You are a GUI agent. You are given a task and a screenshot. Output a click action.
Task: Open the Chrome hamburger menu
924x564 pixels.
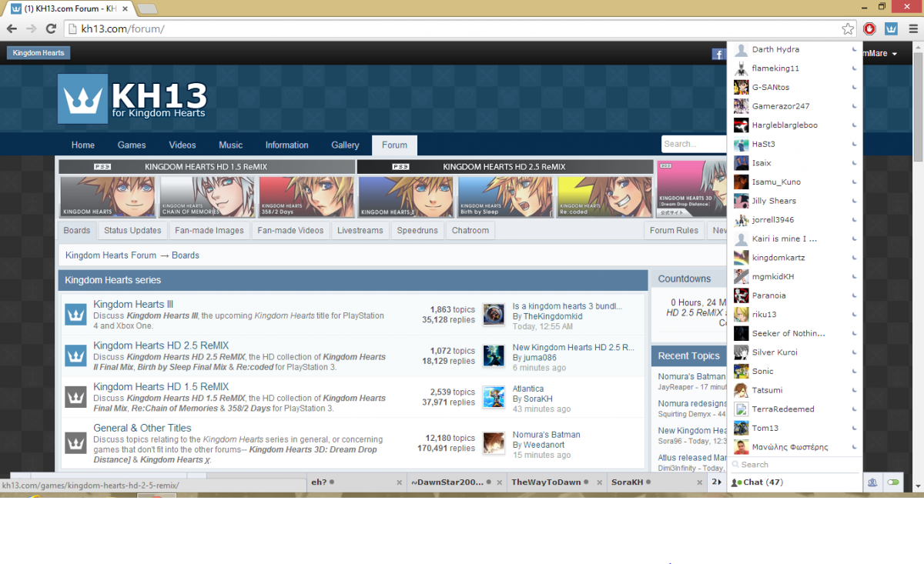pyautogui.click(x=912, y=28)
